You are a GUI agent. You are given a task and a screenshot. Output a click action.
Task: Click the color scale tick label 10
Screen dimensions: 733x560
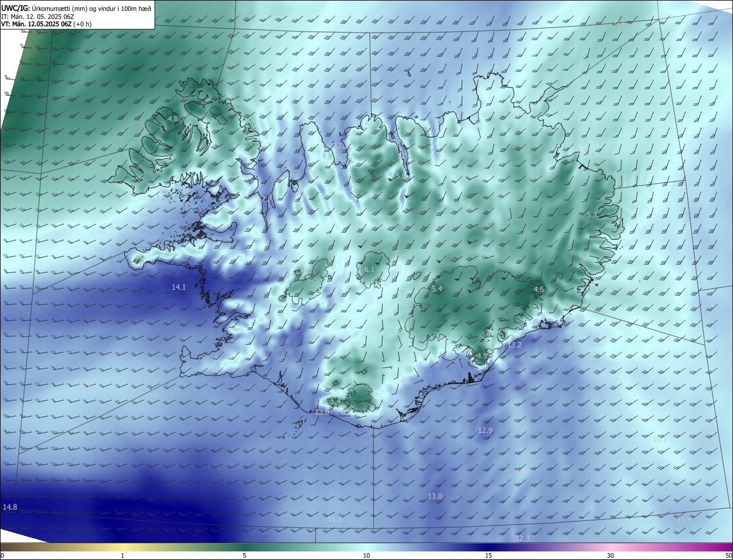[x=366, y=555]
